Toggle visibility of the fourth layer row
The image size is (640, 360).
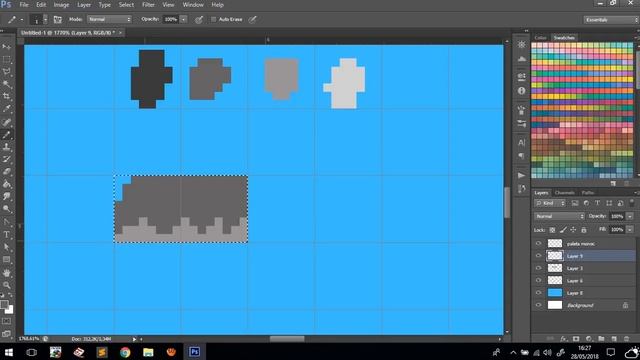[538, 280]
